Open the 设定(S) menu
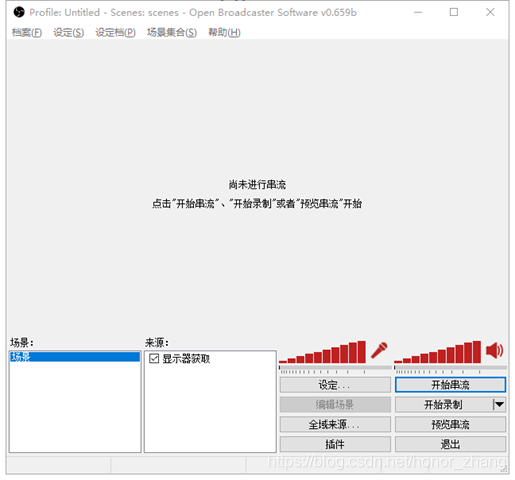Viewport: 515px width, 480px height. [x=68, y=32]
